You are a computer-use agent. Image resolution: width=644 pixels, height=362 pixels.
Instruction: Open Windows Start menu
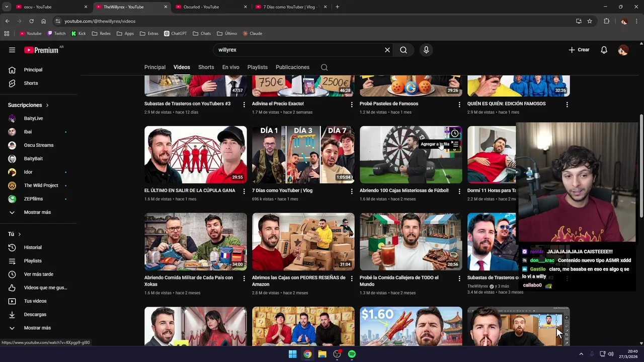(292, 354)
